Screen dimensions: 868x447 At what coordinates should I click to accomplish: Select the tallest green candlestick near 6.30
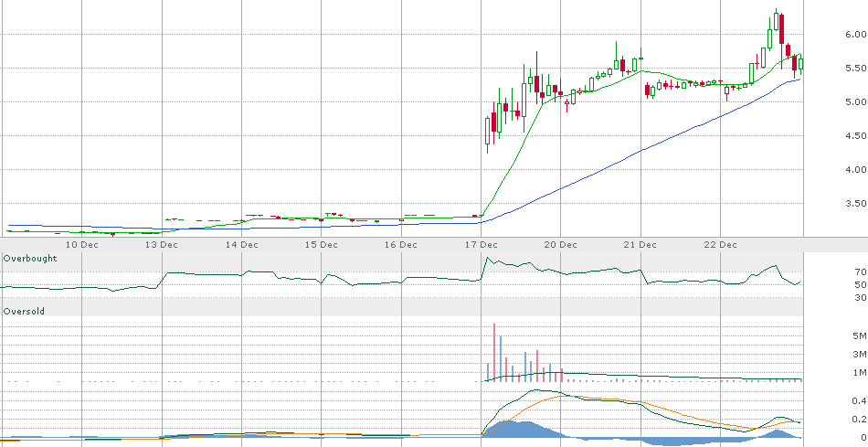(776, 20)
